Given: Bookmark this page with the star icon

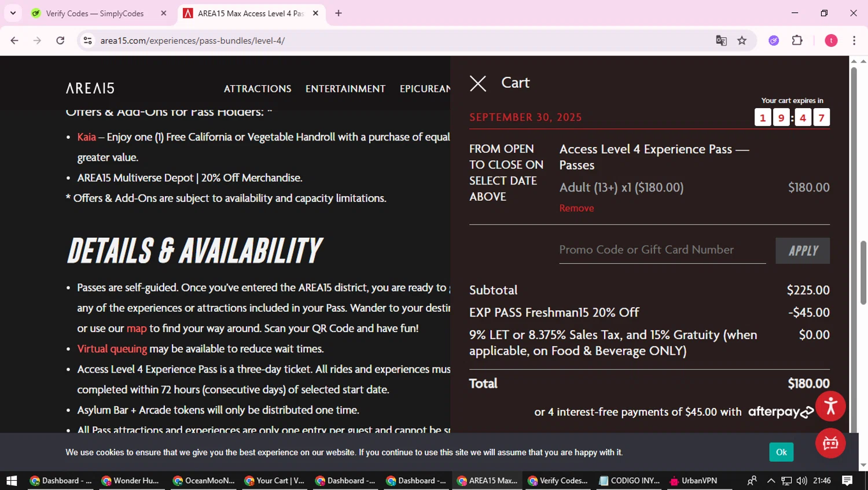Looking at the screenshot, I should pos(742,40).
